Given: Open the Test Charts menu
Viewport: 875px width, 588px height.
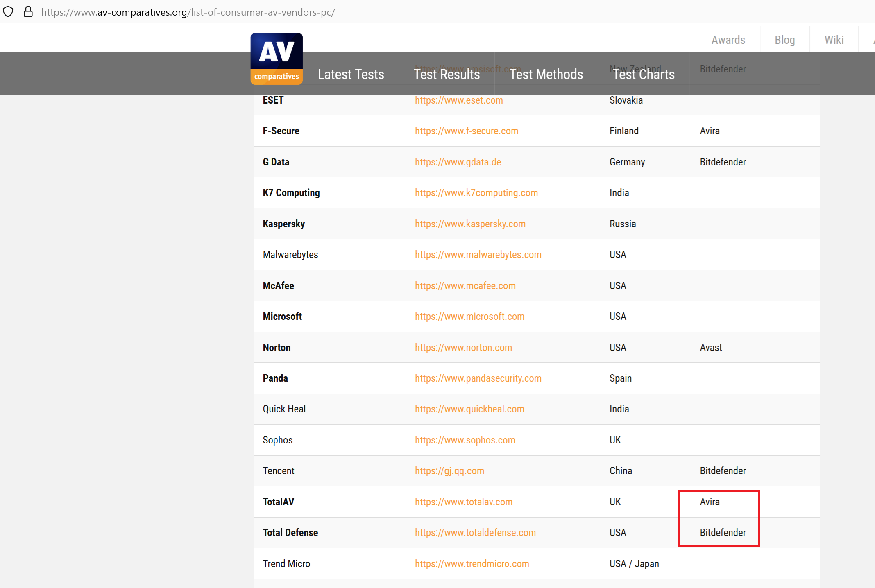Looking at the screenshot, I should click(x=644, y=75).
